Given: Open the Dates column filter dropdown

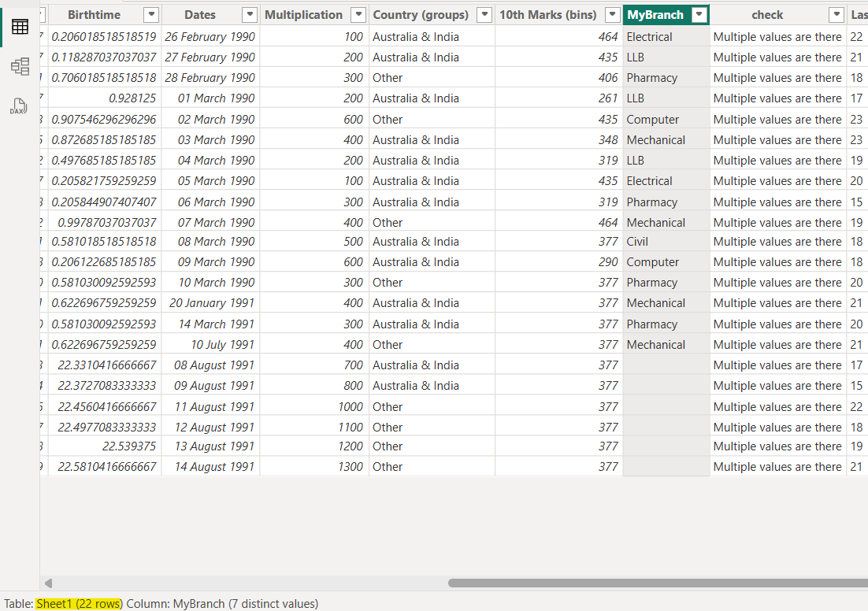Looking at the screenshot, I should (249, 14).
